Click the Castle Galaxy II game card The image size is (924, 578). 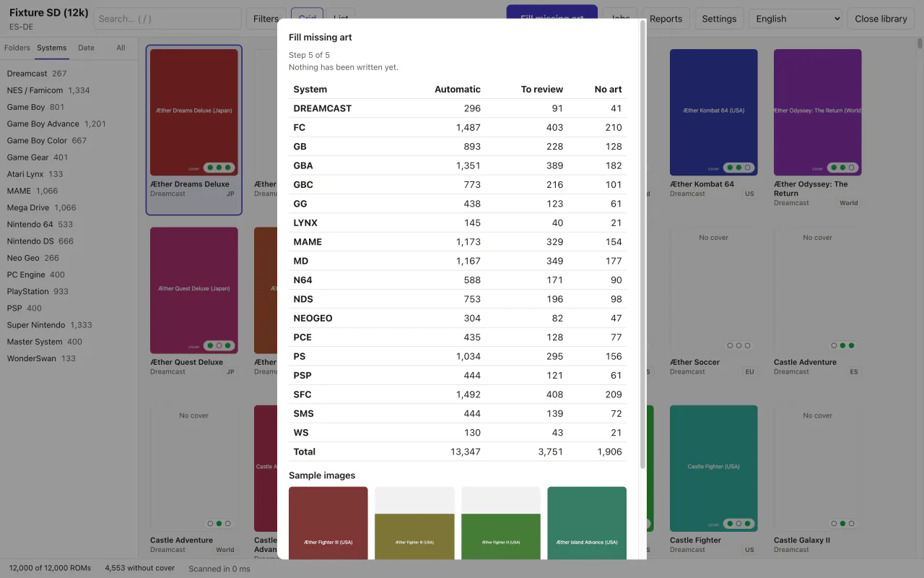click(818, 480)
